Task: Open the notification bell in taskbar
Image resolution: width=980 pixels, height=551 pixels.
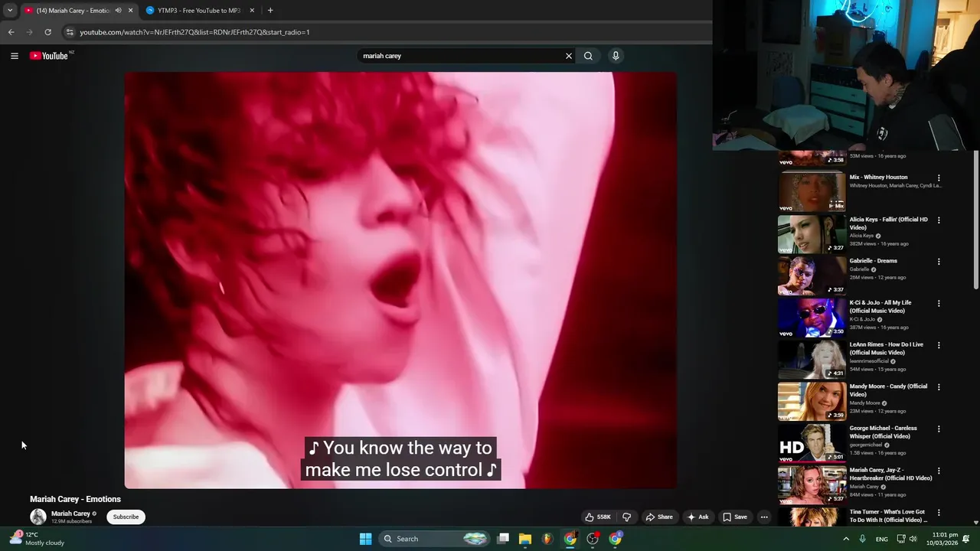Action: click(967, 539)
